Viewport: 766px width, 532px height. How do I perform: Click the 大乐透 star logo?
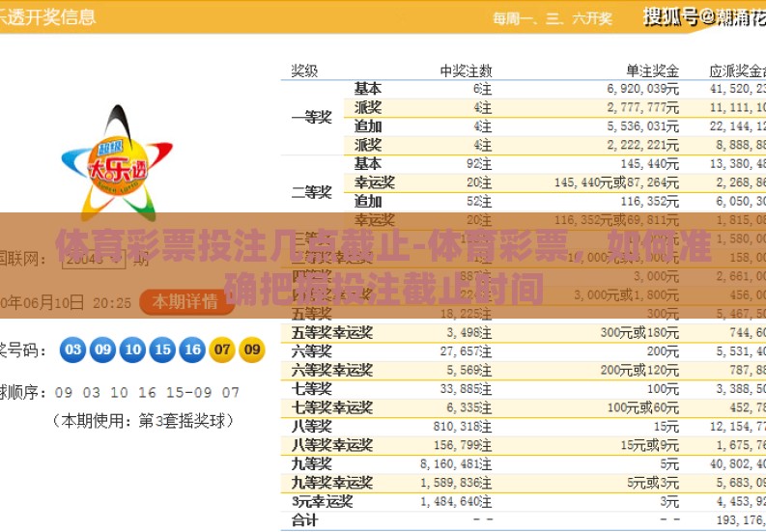point(117,163)
